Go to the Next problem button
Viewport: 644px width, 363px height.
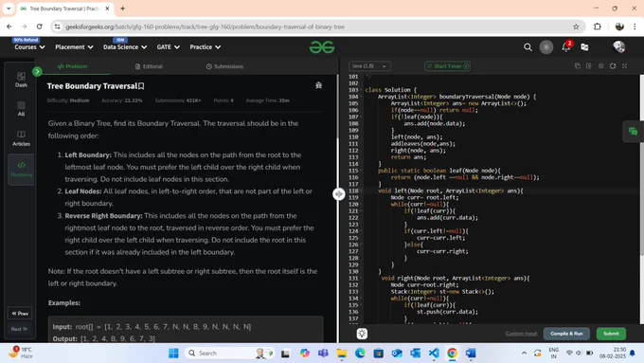[19, 329]
